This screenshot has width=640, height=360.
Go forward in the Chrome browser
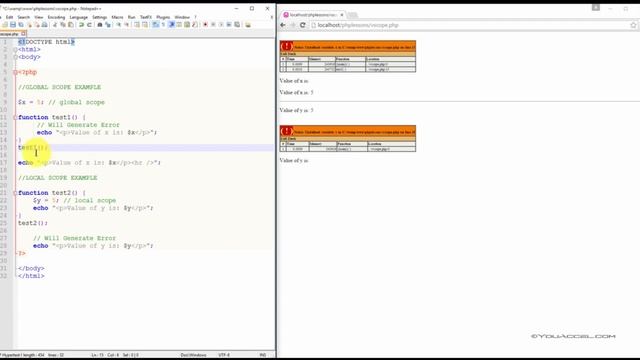click(293, 25)
